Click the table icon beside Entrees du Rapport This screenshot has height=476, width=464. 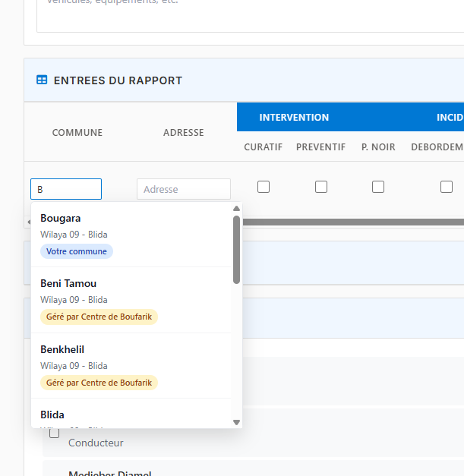coord(42,80)
